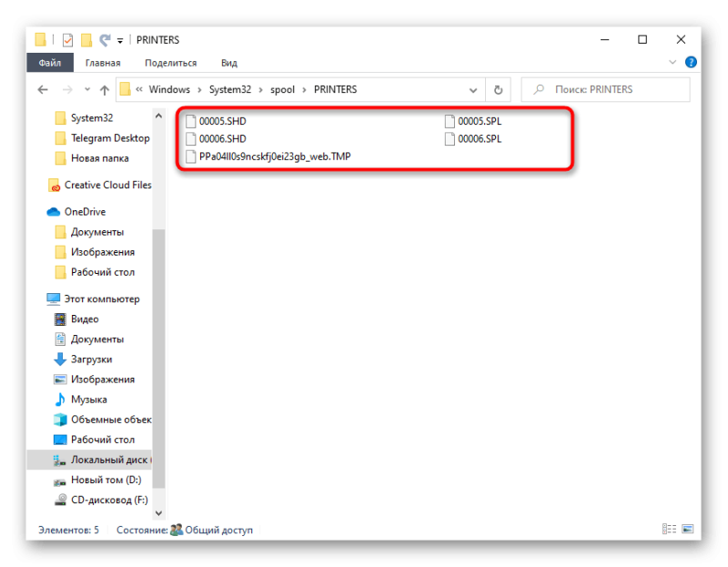Open Customize Quick Access Toolbar dropdown
This screenshot has height=567, width=728.
point(120,41)
